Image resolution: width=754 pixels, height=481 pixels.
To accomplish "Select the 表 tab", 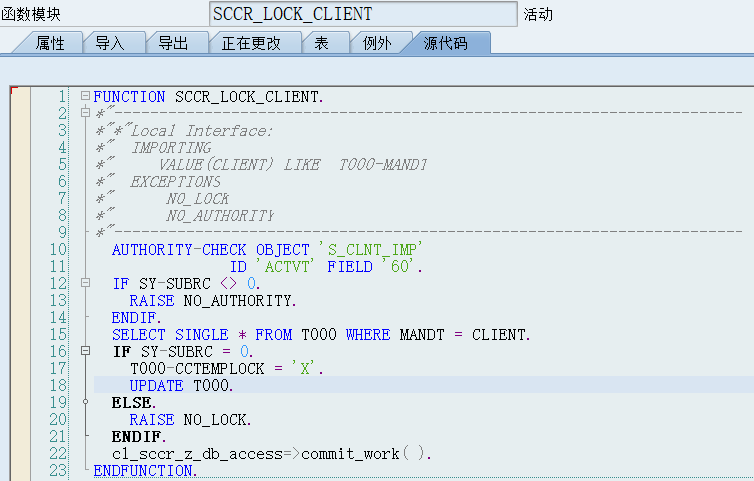I will tap(321, 43).
